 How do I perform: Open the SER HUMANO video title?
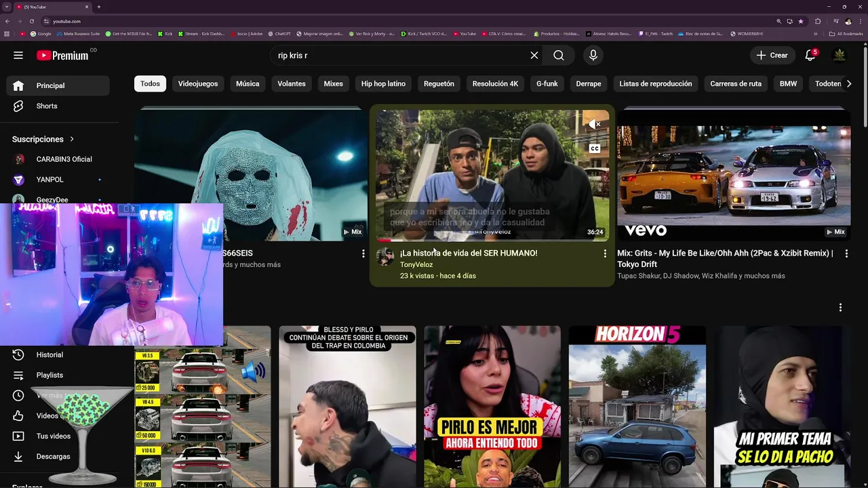(x=469, y=253)
